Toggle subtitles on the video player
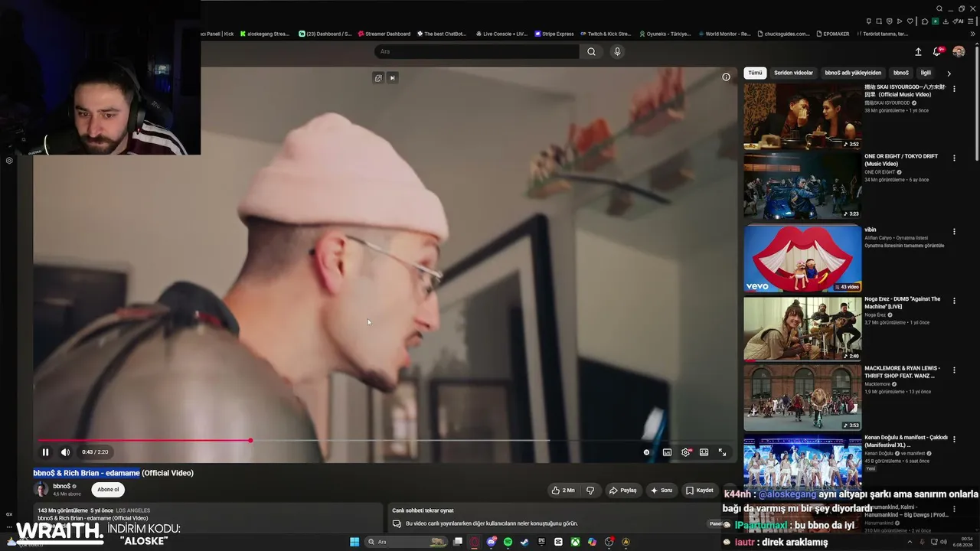 click(x=667, y=452)
